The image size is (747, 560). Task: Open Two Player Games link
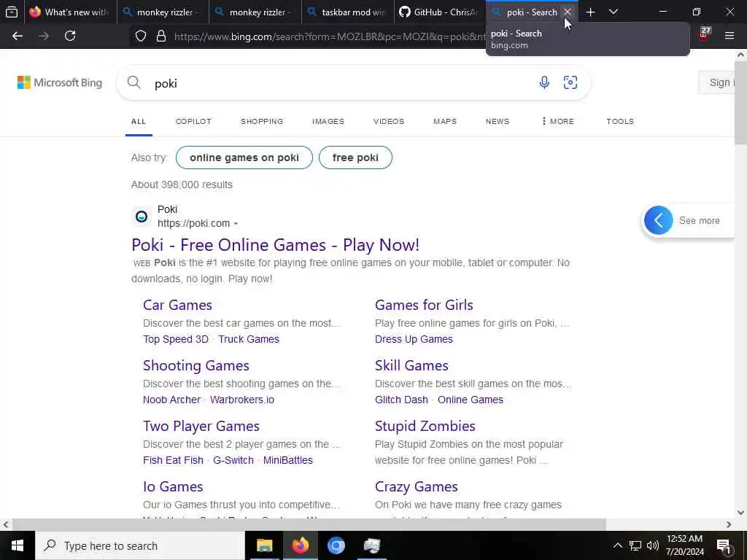pyautogui.click(x=201, y=426)
